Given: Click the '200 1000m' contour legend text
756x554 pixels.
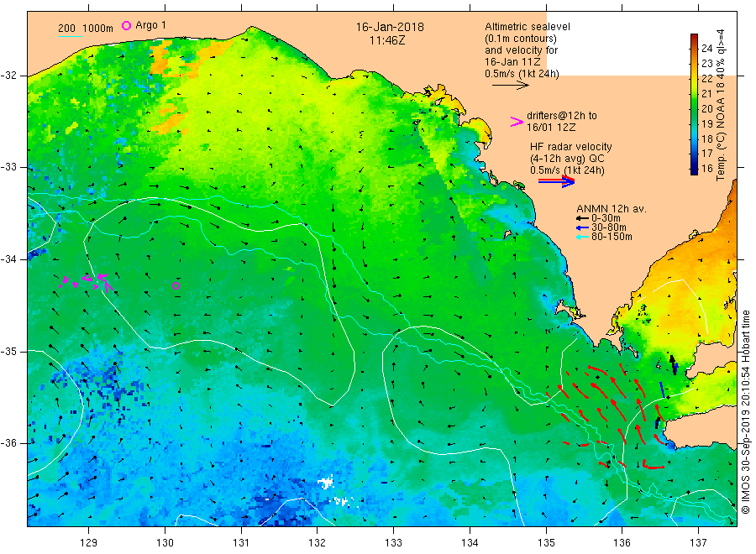Looking at the screenshot, I should tap(86, 29).
